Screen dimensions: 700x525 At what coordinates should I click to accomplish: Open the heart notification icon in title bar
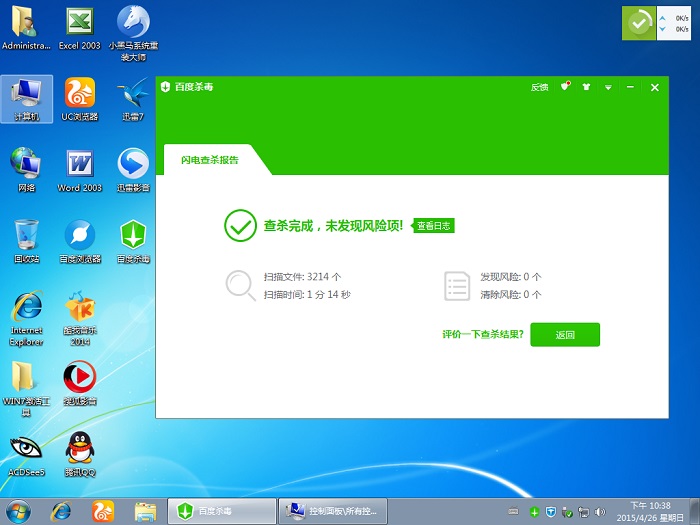pyautogui.click(x=565, y=87)
